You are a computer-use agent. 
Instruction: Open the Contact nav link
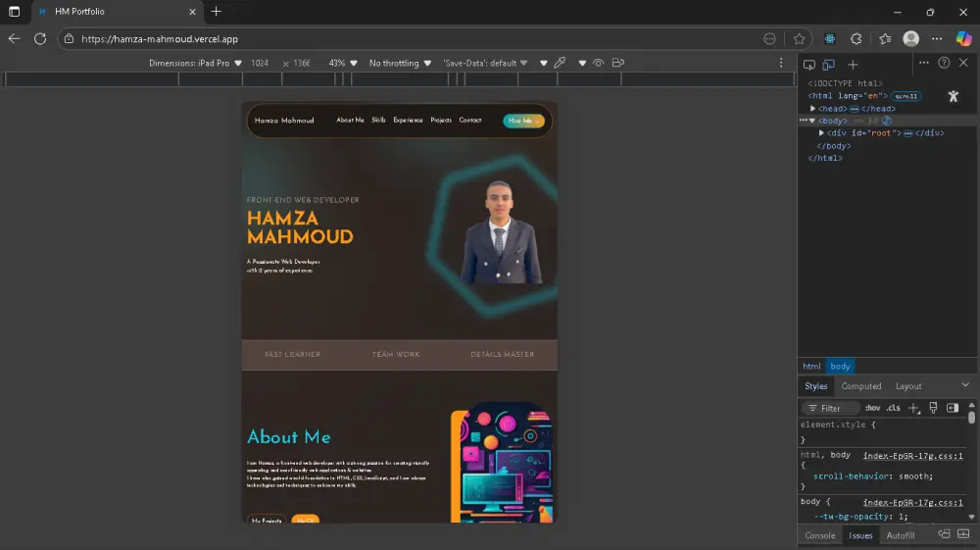[470, 120]
